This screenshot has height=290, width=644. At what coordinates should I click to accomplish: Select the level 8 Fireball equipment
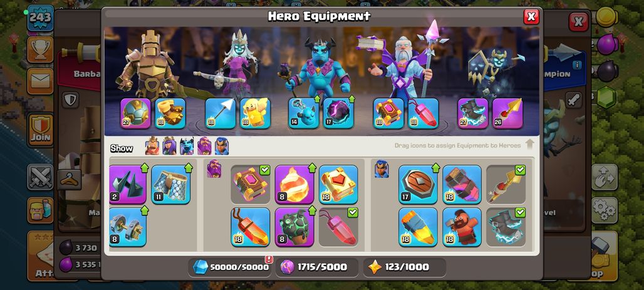coord(294,184)
